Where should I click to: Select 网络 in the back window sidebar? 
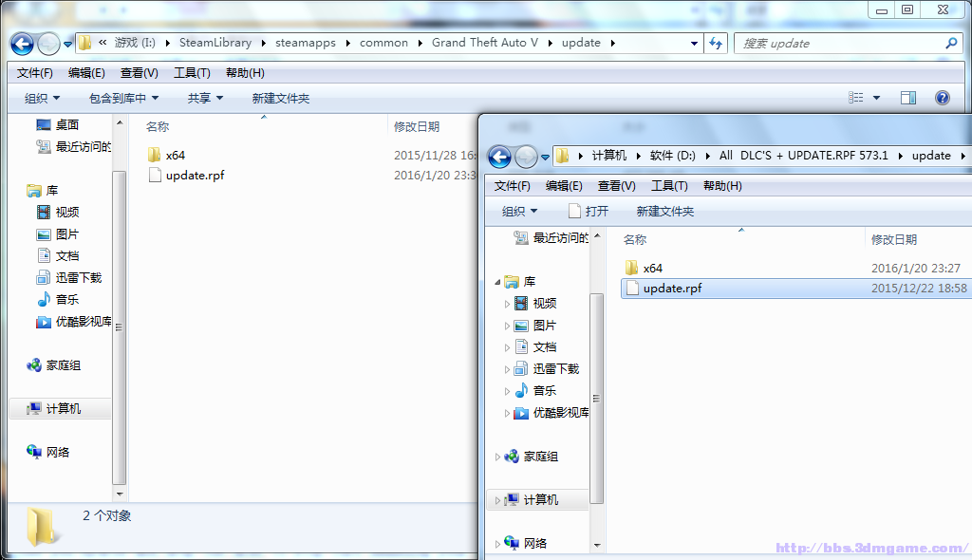(x=47, y=452)
